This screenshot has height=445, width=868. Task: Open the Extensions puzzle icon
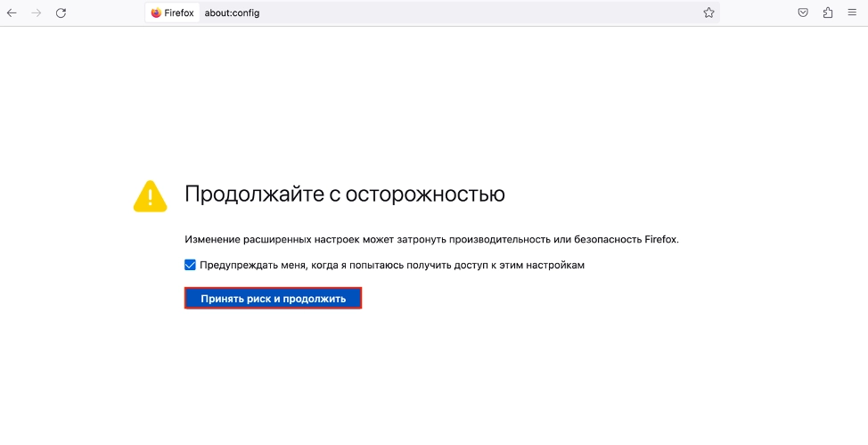tap(828, 12)
